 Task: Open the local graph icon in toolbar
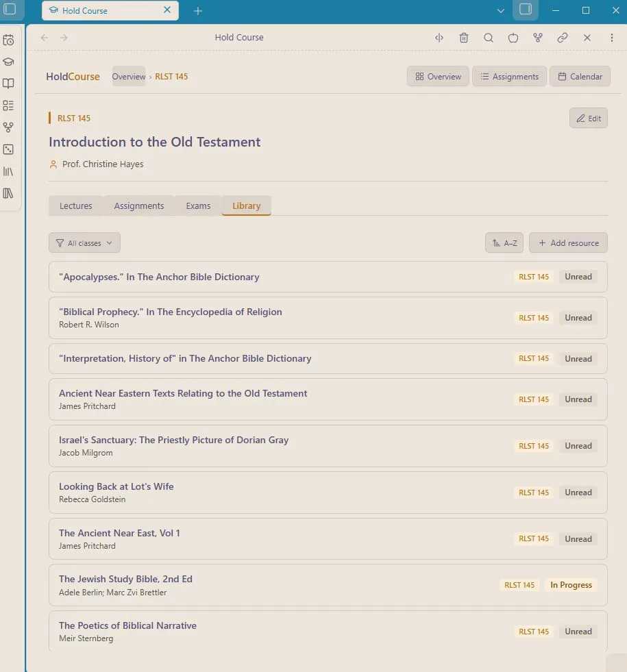(x=538, y=38)
